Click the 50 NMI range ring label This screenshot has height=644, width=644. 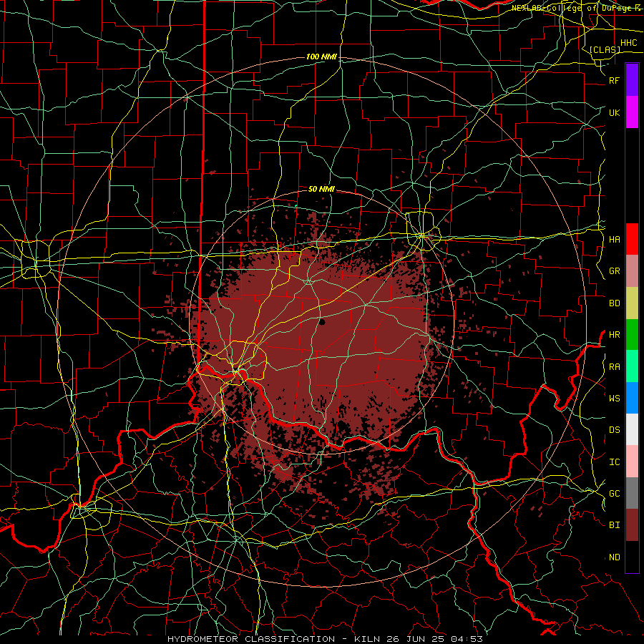(321, 189)
